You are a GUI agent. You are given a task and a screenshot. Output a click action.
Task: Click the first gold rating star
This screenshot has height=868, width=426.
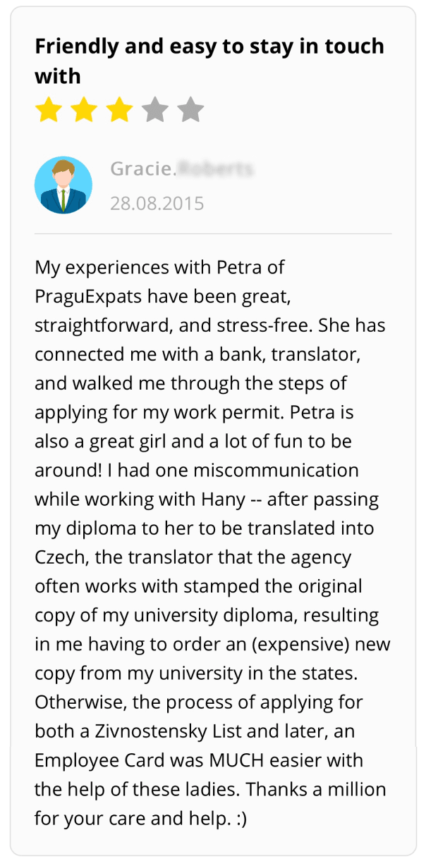49,111
